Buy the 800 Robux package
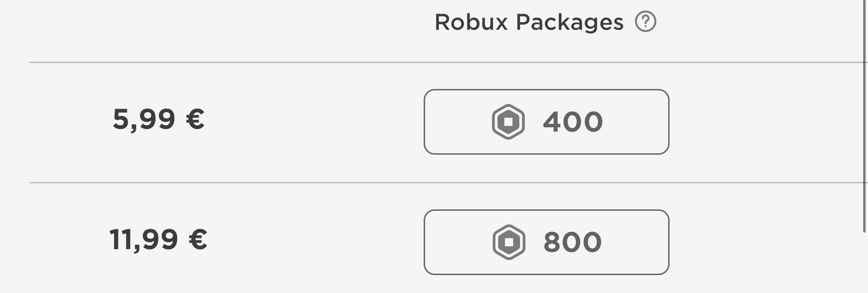 (546, 242)
